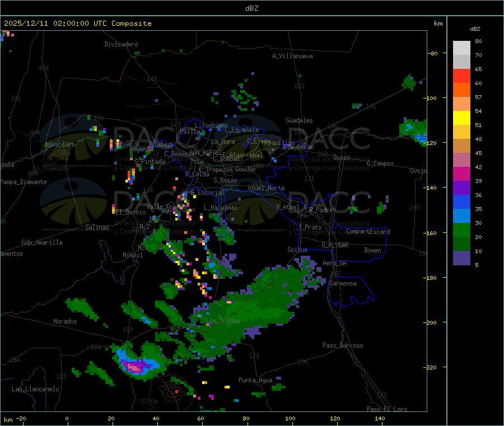The width and height of the screenshot is (504, 426).
Task: Click the 'S_Rosas' place label
Action: point(225,180)
